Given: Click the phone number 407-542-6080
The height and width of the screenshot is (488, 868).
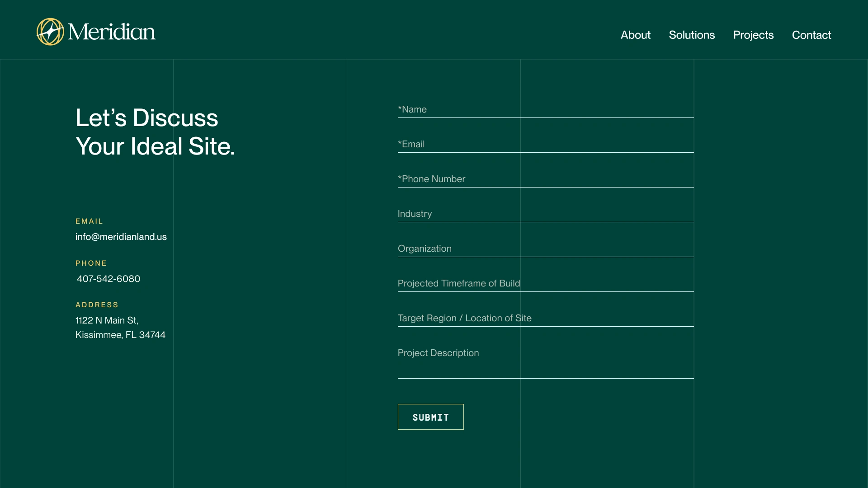Looking at the screenshot, I should (x=108, y=279).
